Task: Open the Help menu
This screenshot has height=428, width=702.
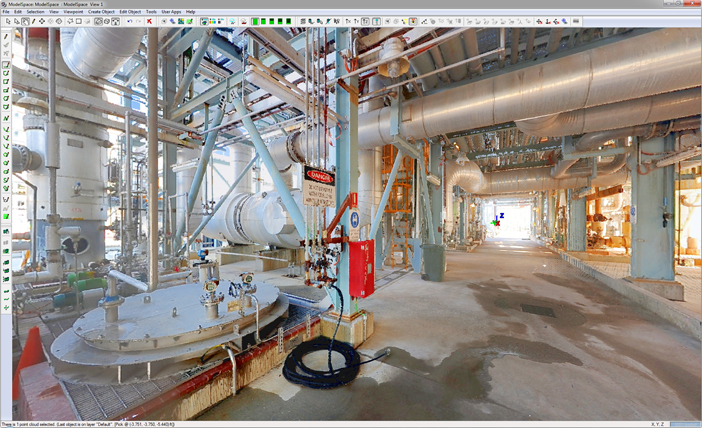Action: (191, 11)
